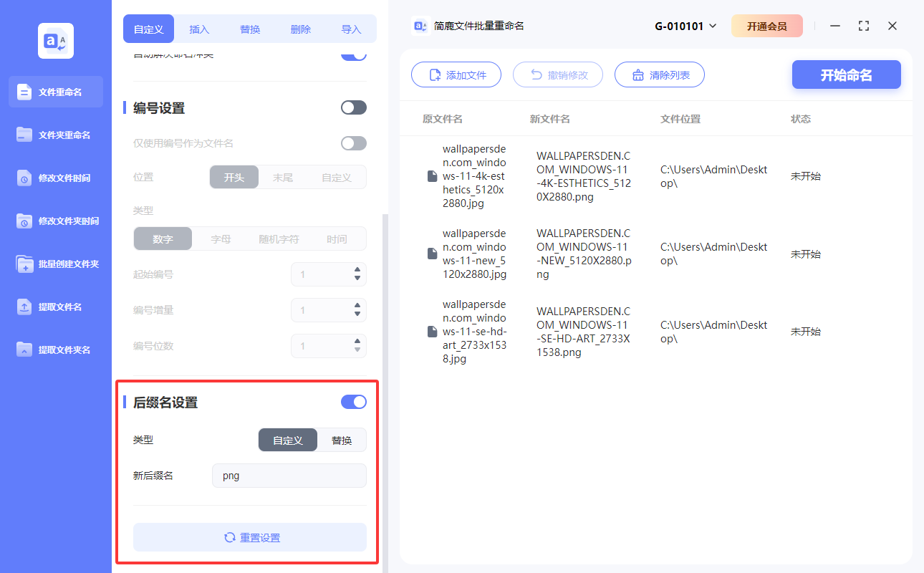Click the 新后缀名 input field

289,475
